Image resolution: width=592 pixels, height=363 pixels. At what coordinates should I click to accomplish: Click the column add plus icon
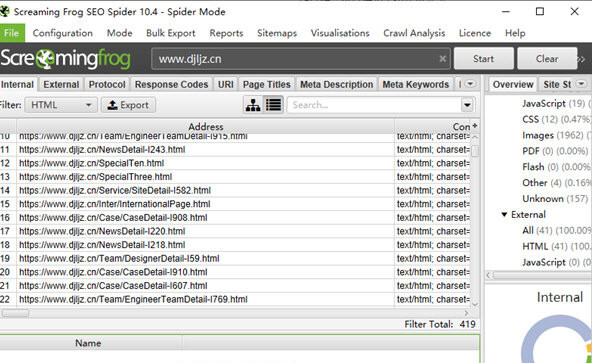point(475,126)
